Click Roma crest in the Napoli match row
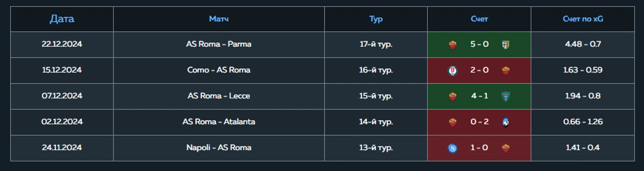Image resolution: width=644 pixels, height=171 pixels. coord(505,148)
